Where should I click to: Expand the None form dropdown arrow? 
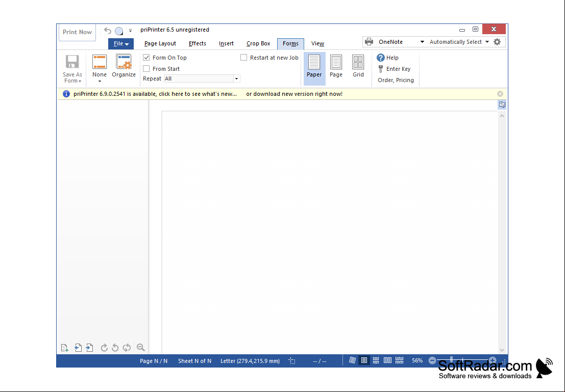pyautogui.click(x=100, y=82)
